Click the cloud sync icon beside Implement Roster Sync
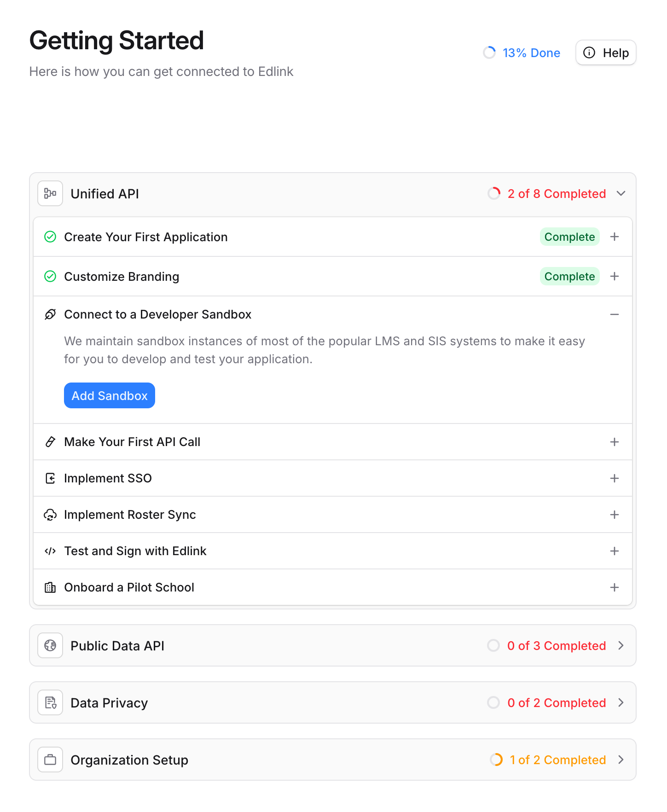The height and width of the screenshot is (812, 667). [50, 515]
